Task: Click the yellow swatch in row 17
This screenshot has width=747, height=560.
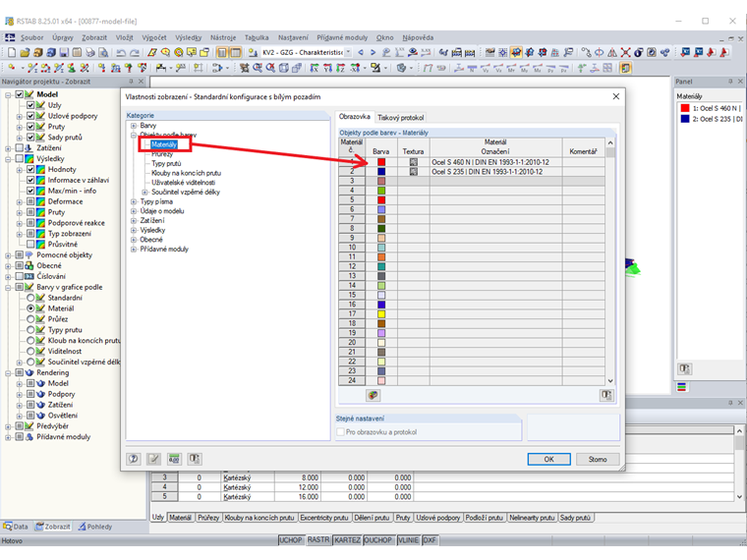Action: (381, 314)
